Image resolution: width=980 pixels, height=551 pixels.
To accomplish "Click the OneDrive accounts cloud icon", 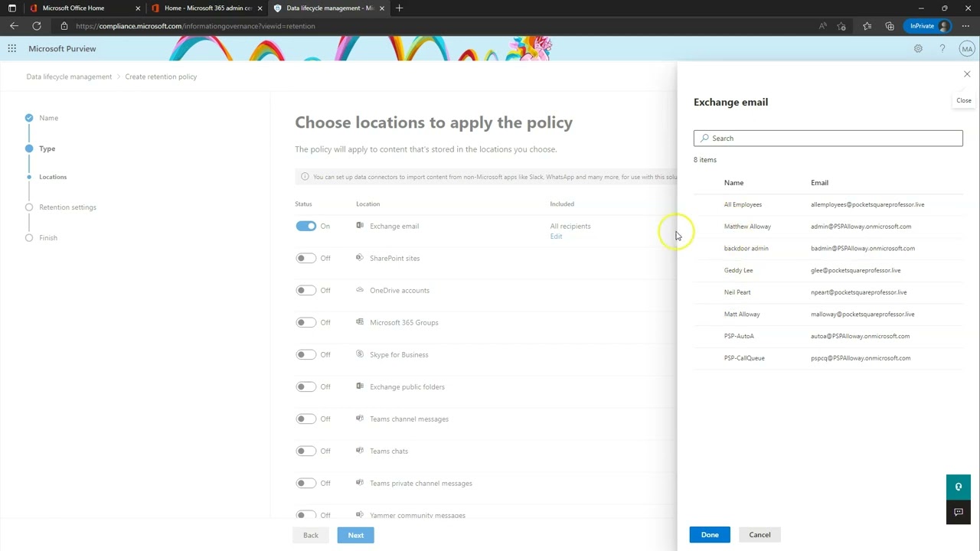I will (x=360, y=290).
